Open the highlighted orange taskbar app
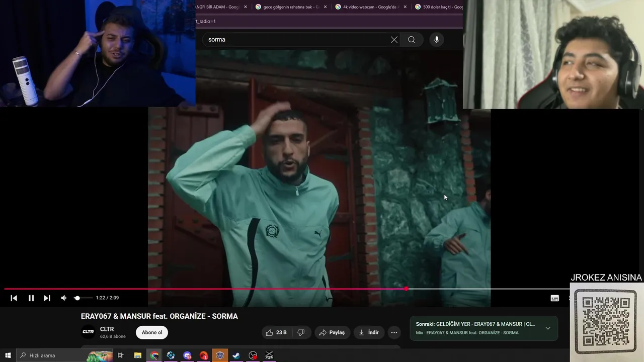The height and width of the screenshot is (362, 644). pos(220,355)
